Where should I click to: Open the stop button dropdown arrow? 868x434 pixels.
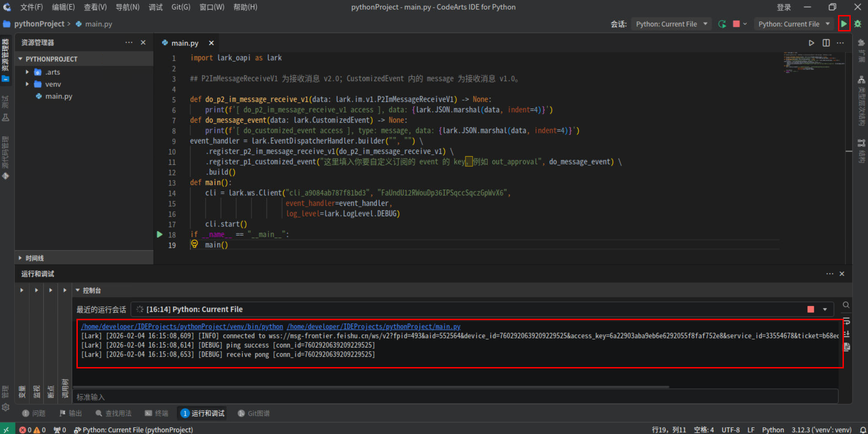pos(745,24)
